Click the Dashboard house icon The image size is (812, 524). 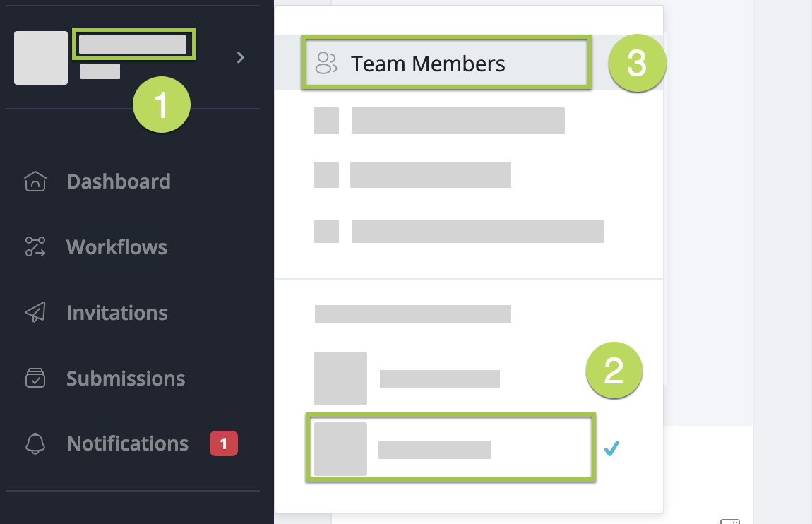point(35,181)
